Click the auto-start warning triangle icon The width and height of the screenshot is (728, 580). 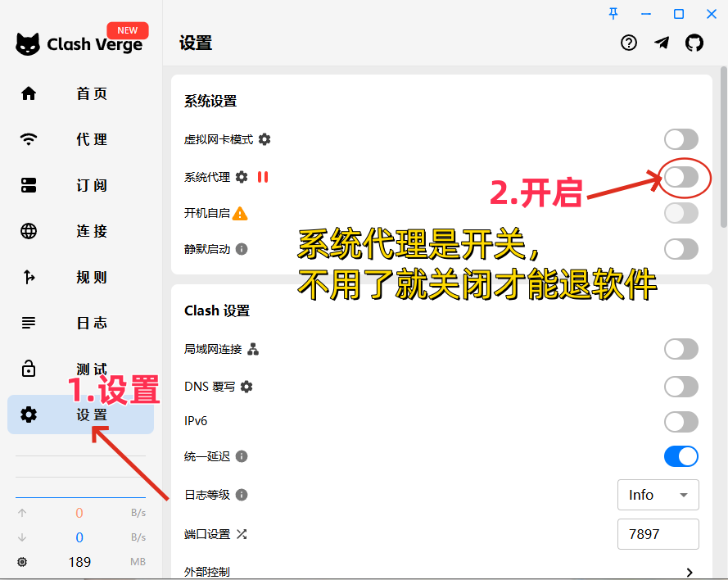pos(240,213)
